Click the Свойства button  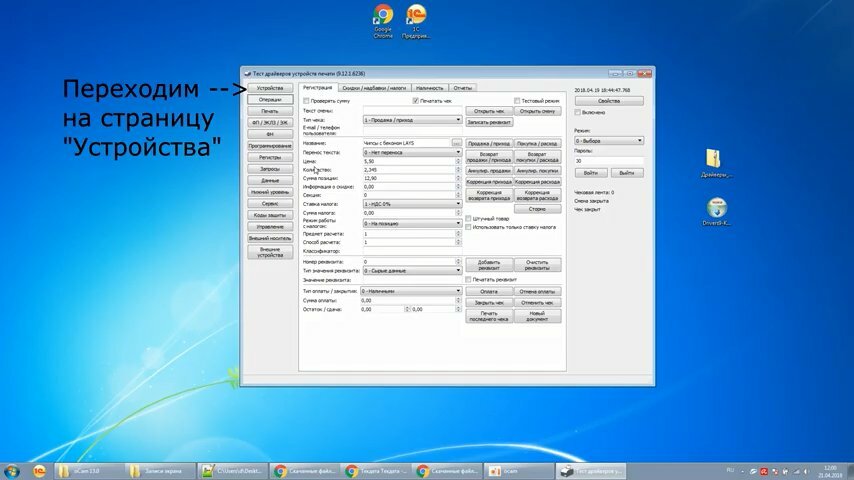pyautogui.click(x=609, y=101)
